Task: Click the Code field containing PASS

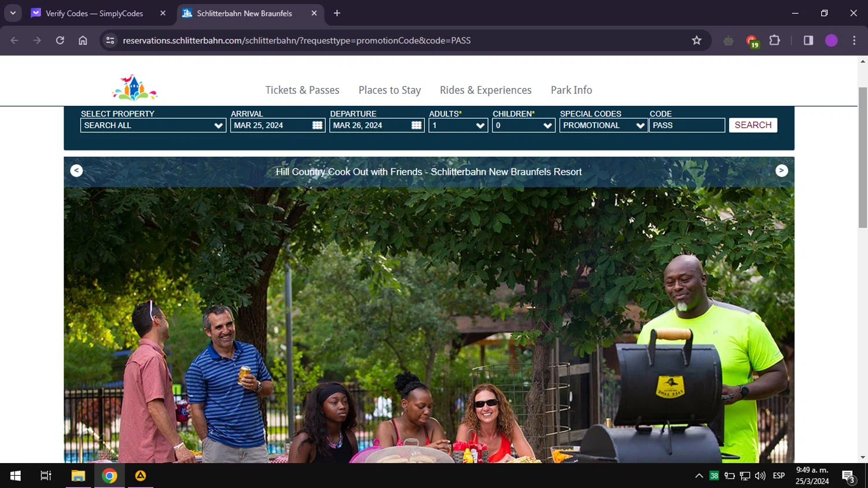Action: coord(687,125)
